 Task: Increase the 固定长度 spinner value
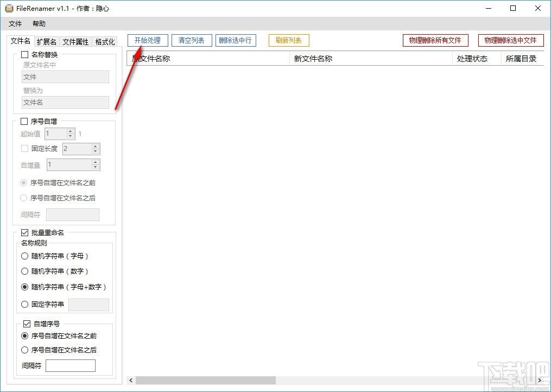95,146
